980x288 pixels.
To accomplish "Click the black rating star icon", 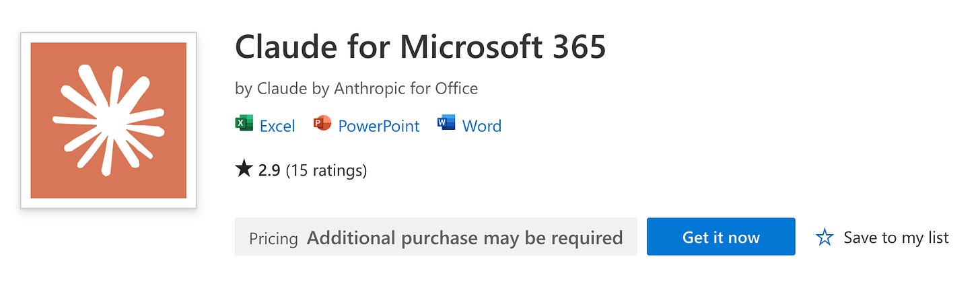I will click(x=244, y=170).
